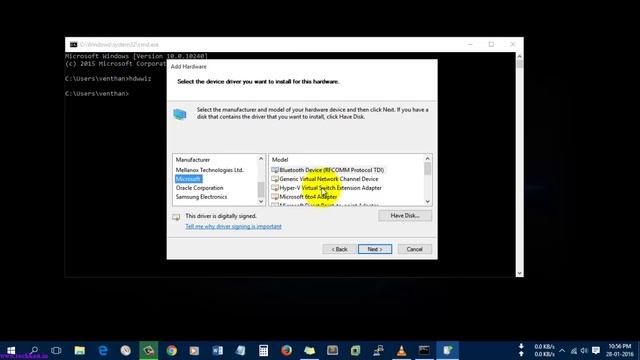The height and width of the screenshot is (360, 640).
Task: Click down arrow of Model list scrollbar
Action: (x=427, y=202)
